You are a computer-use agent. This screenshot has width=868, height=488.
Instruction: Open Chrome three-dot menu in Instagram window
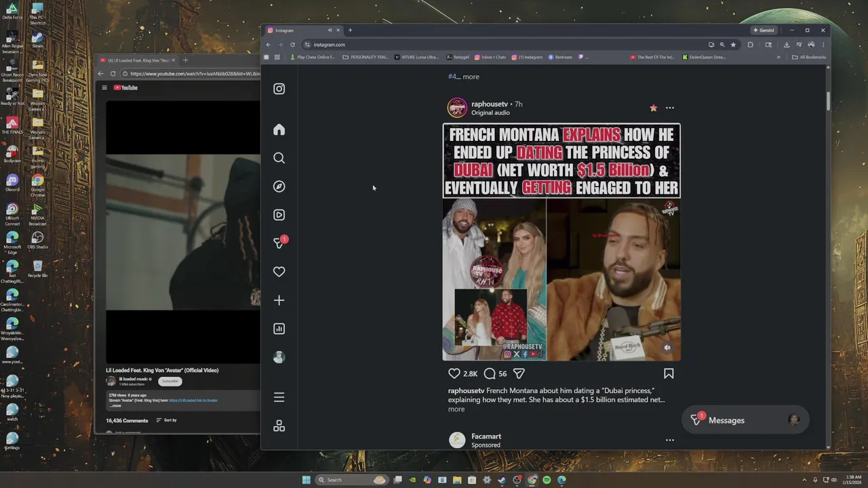pos(823,45)
